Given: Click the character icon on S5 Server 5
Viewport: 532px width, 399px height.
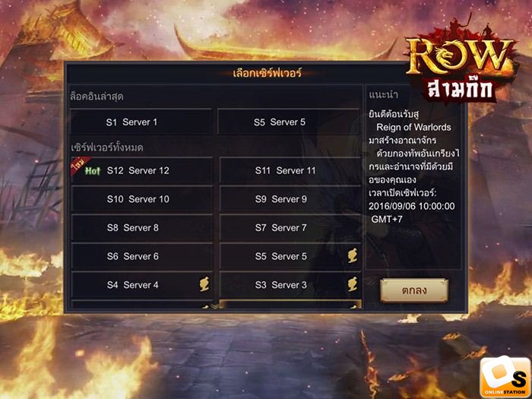Looking at the screenshot, I should 353,256.
